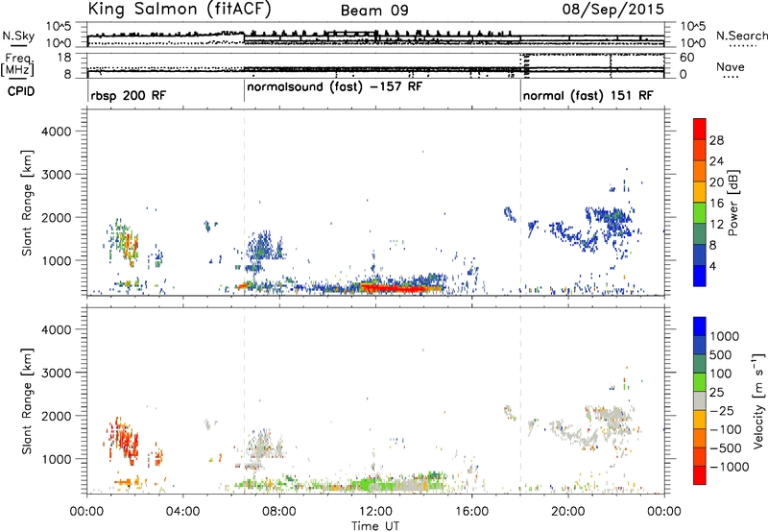768x532 pixels.
Task: Click the 'normal (fast) 151 RF' label
Action: [x=588, y=95]
